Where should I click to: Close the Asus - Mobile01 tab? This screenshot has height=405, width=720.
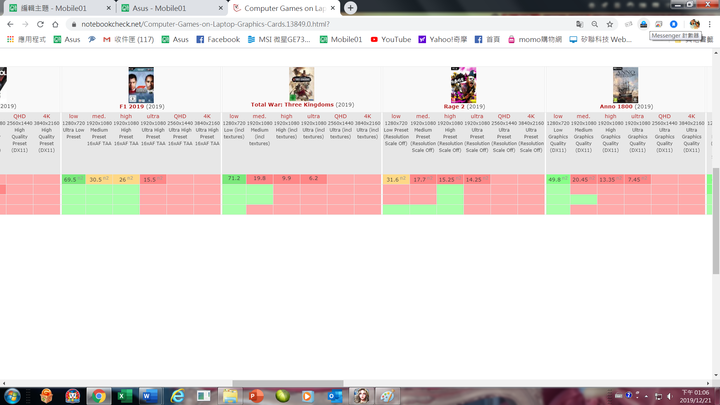coord(220,8)
